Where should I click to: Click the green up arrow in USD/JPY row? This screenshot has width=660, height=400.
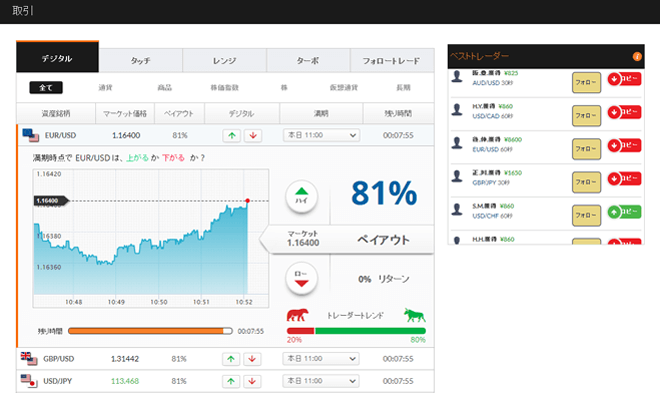point(231,381)
